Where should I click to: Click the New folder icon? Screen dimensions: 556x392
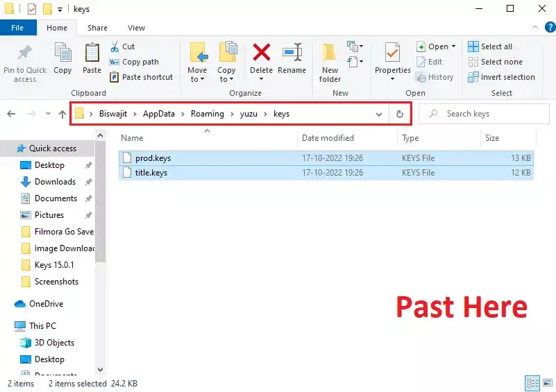click(330, 53)
